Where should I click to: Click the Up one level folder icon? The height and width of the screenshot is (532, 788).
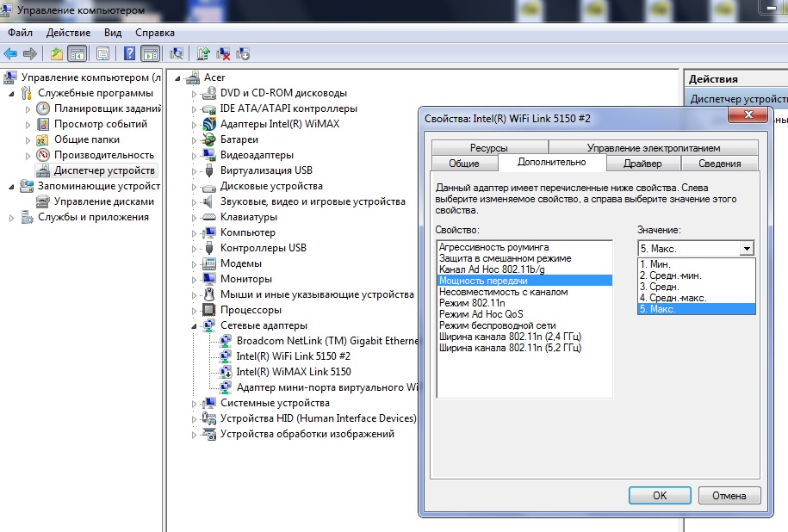coord(56,53)
